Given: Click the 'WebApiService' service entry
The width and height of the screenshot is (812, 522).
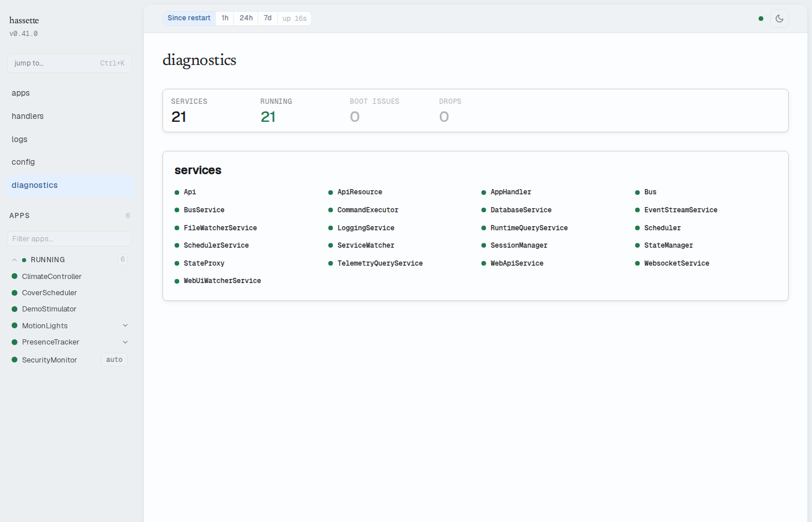Looking at the screenshot, I should (517, 263).
